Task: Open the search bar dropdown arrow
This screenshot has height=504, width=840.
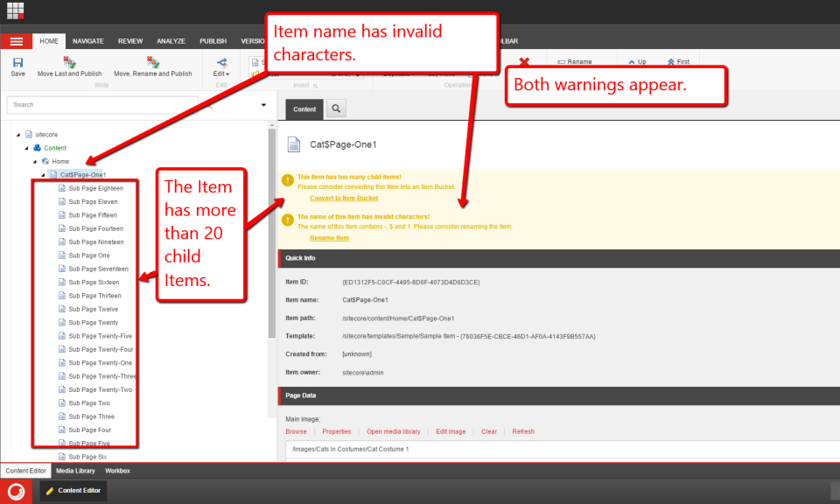Action: pyautogui.click(x=263, y=103)
